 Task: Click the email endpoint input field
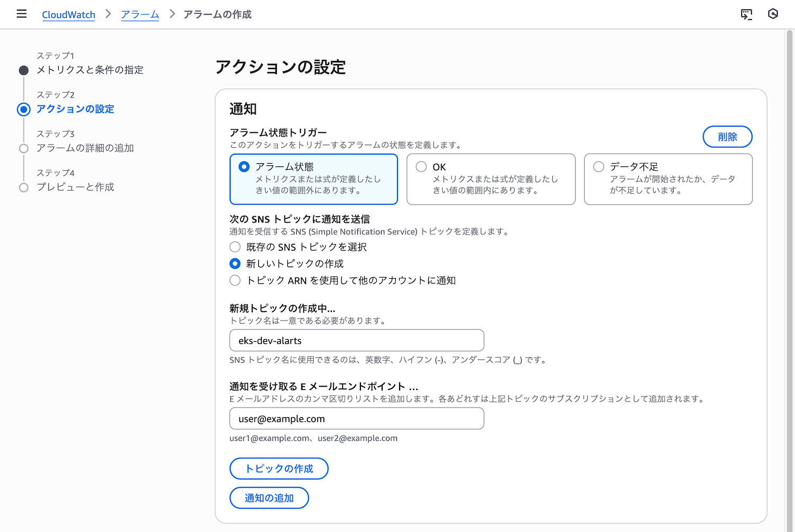[356, 419]
